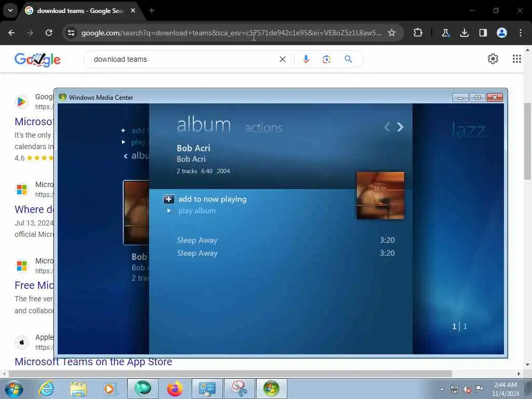The height and width of the screenshot is (399, 532).
Task: Click the Chrome address bar URL
Action: pos(231,33)
